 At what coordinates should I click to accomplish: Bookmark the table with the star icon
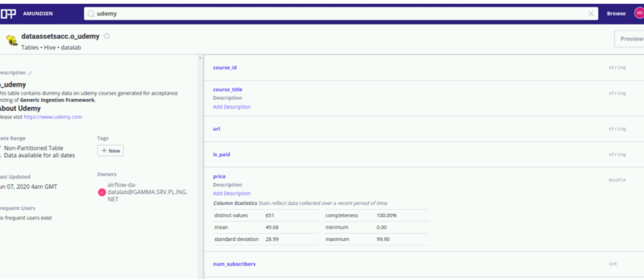tap(107, 36)
